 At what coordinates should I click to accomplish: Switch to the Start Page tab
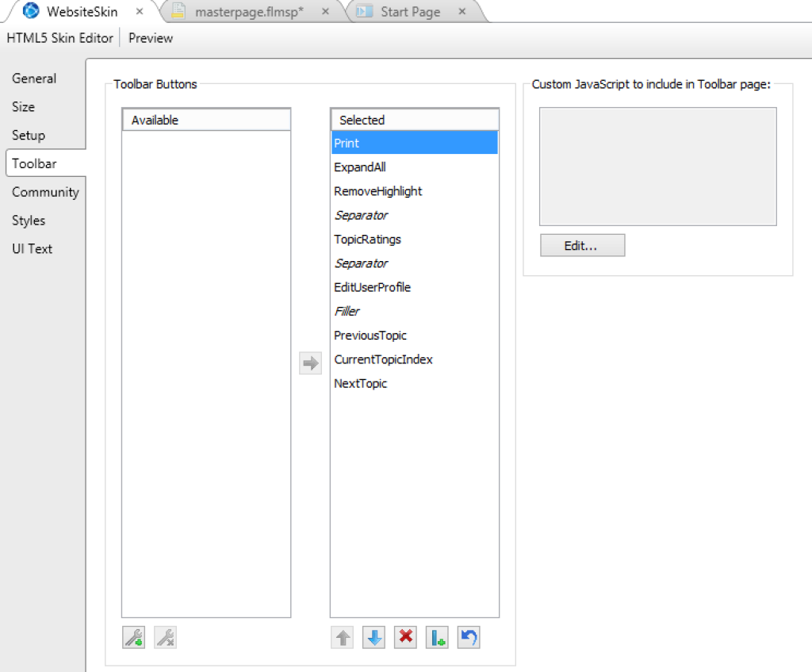pos(410,12)
